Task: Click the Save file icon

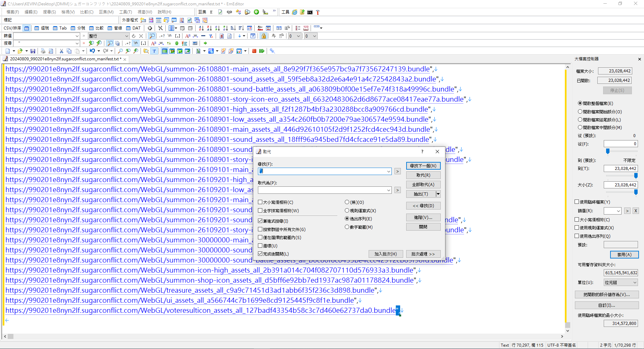Action: pyautogui.click(x=33, y=51)
